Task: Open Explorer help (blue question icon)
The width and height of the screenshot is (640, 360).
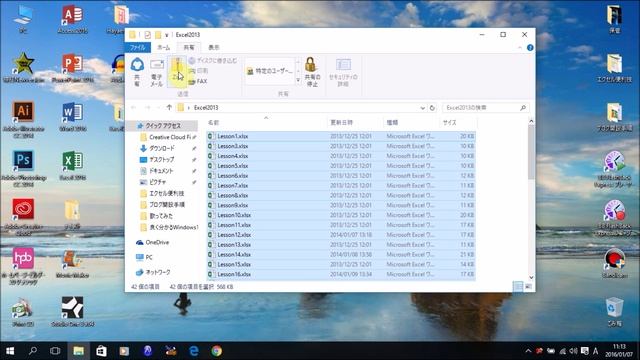Action: click(530, 48)
